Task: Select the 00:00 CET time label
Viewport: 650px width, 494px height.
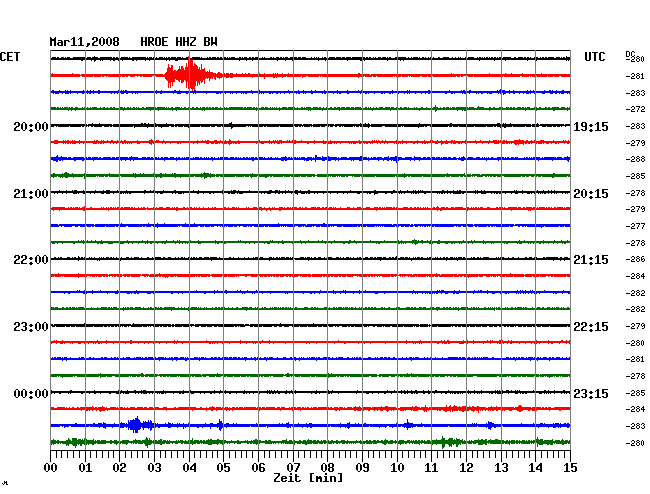Action: (x=31, y=394)
